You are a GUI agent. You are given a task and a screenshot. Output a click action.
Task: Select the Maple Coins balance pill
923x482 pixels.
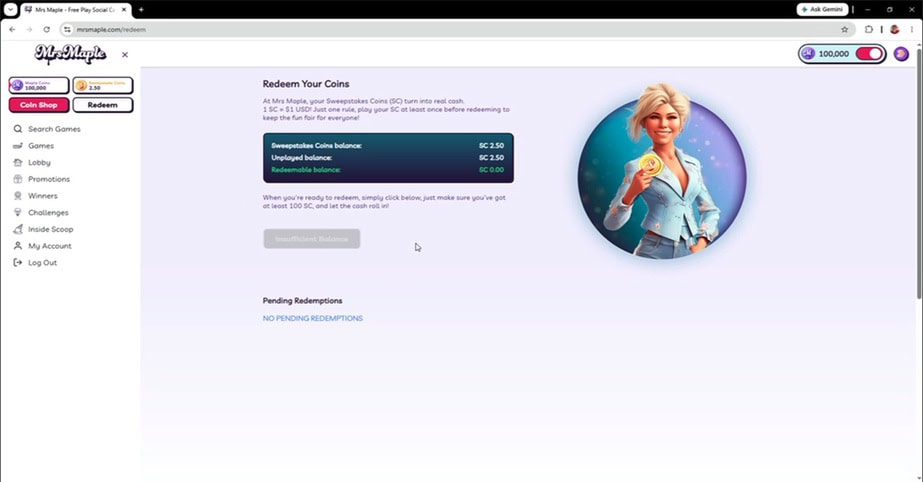coord(39,85)
